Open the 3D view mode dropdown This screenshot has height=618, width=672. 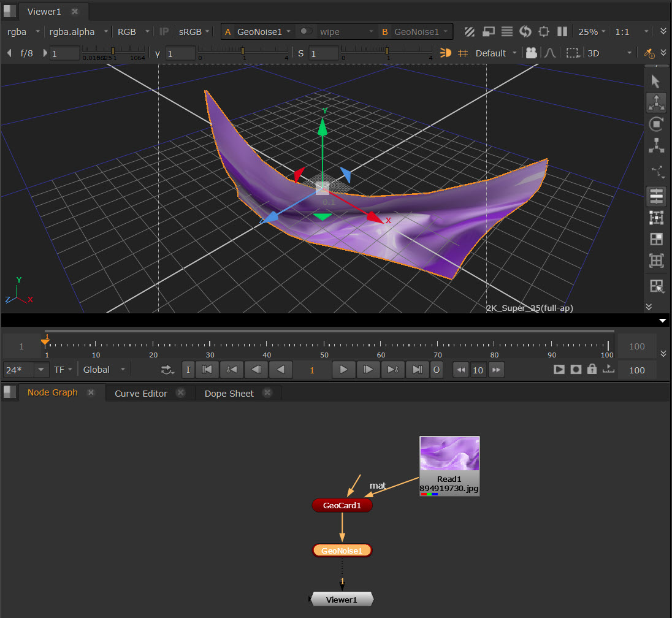tap(609, 53)
